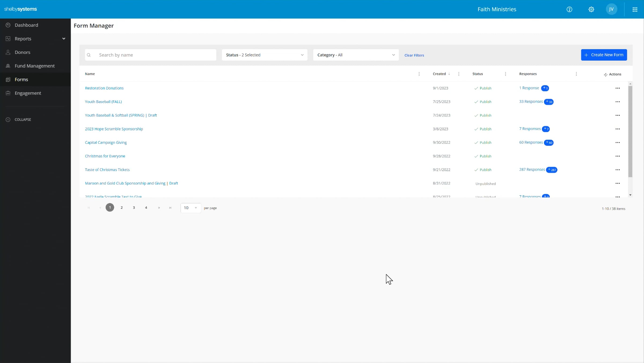This screenshot has height=363, width=644.
Task: Expand the Reports menu chevron
Action: click(x=64, y=39)
